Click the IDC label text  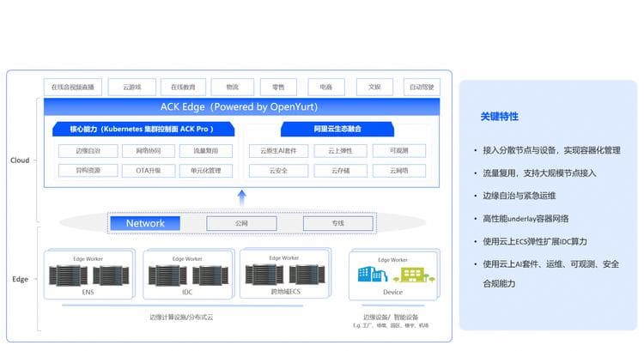pyautogui.click(x=187, y=293)
